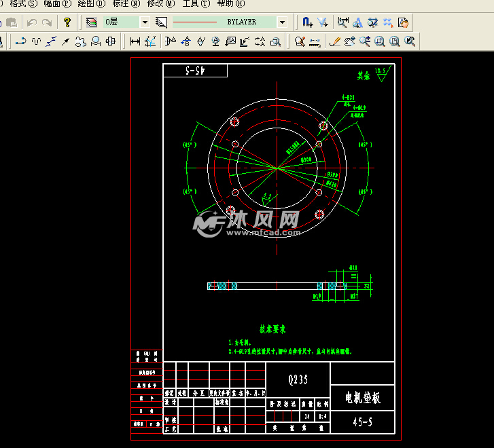Click the document with hand icon
This screenshot has height=448, width=494.
403,22
